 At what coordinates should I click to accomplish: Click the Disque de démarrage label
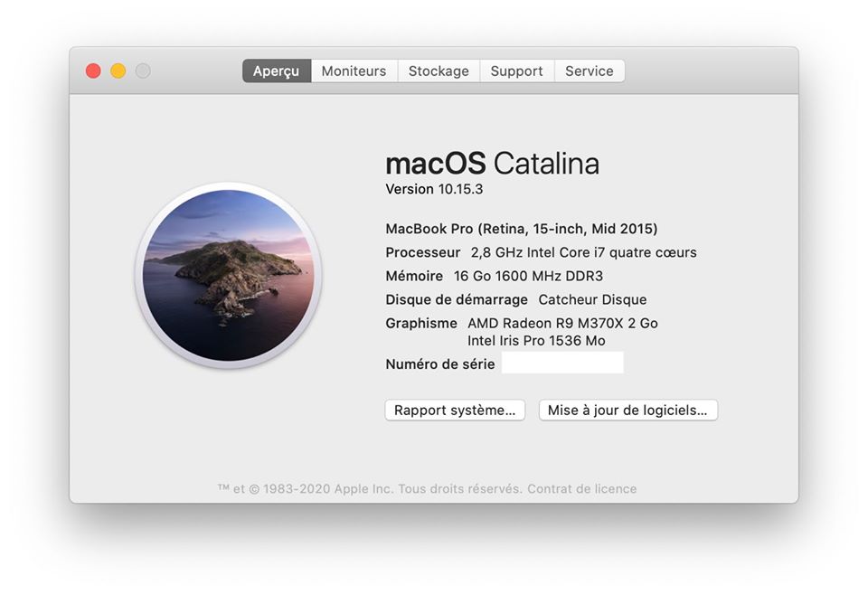tap(457, 299)
